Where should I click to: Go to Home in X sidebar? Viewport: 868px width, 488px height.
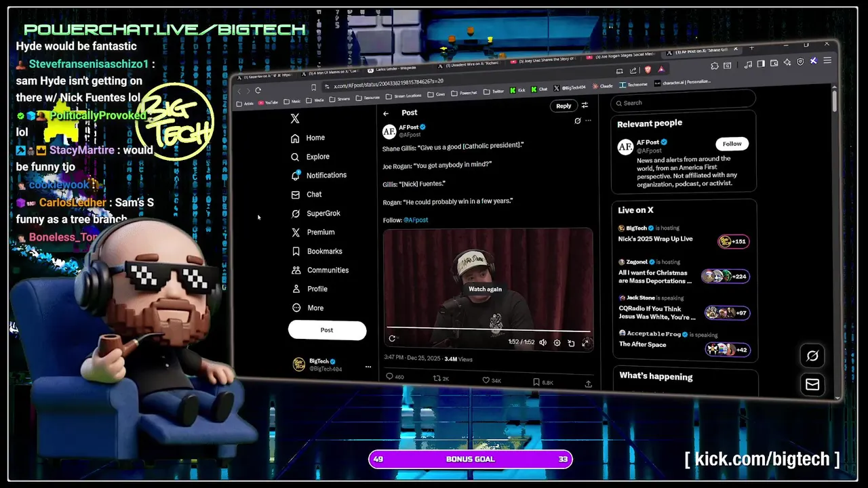308,138
